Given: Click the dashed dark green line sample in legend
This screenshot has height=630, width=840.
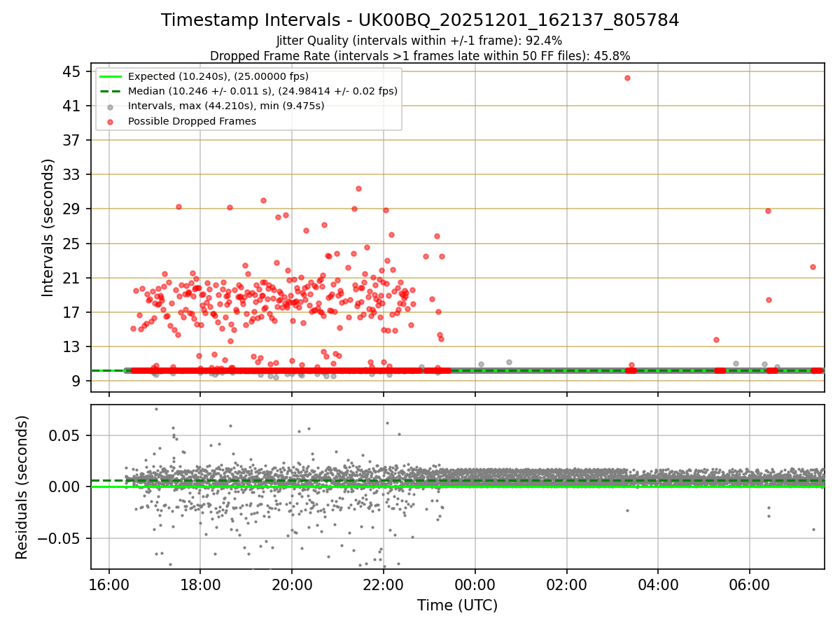Looking at the screenshot, I should pos(111,91).
